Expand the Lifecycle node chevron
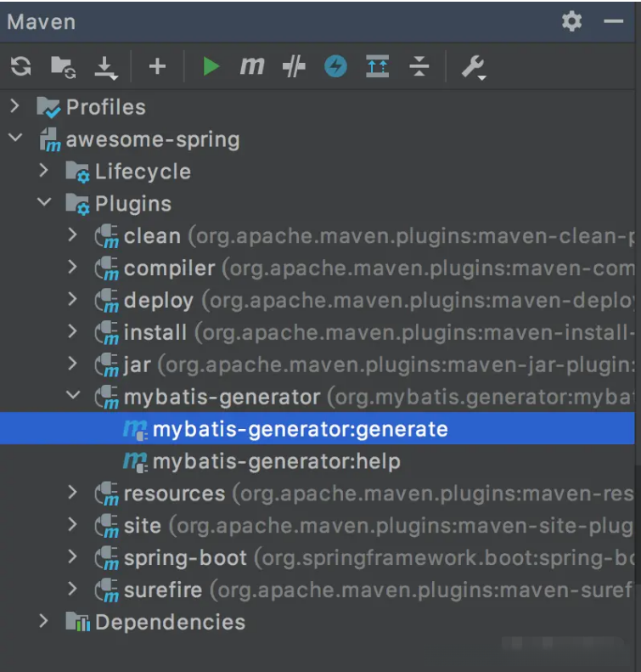 pos(43,171)
